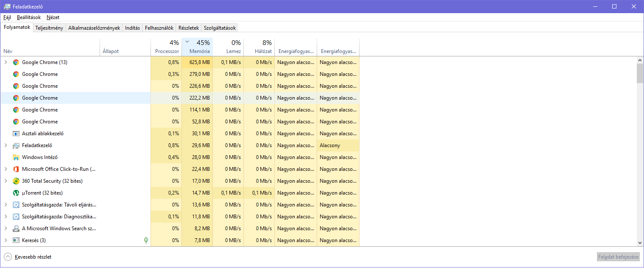Switch to the Teljesítmény tab
This screenshot has width=644, height=276.
[x=49, y=28]
